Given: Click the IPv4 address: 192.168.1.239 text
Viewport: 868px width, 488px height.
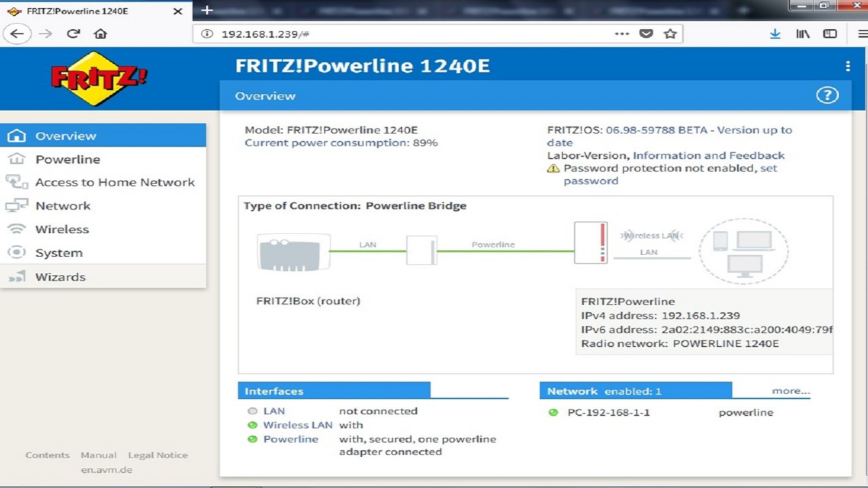Looking at the screenshot, I should [x=660, y=316].
